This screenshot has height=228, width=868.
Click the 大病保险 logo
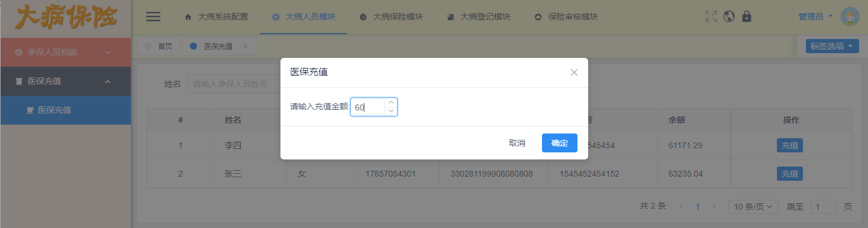[65, 18]
